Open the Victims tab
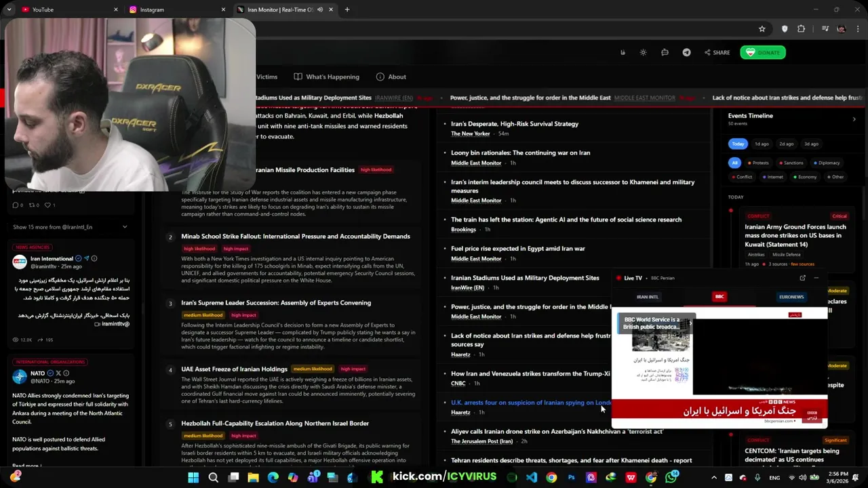The height and width of the screenshot is (488, 868). 267,77
